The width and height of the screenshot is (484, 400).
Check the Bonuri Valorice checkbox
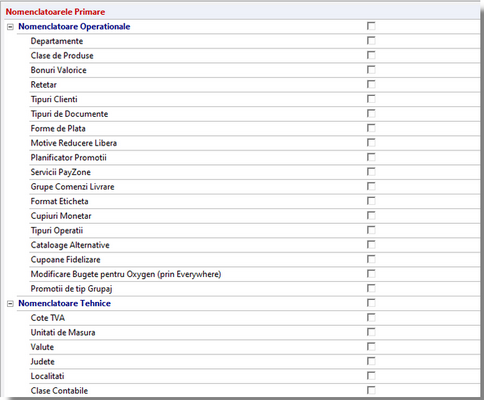click(371, 70)
